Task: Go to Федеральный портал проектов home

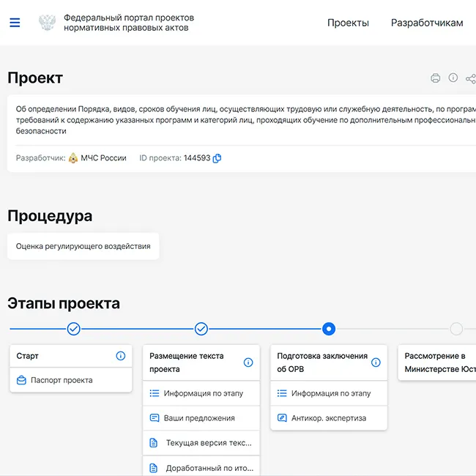Action: click(129, 23)
